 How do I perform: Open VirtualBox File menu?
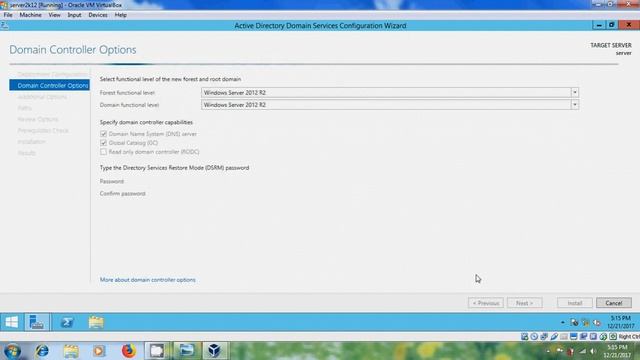tap(8, 15)
